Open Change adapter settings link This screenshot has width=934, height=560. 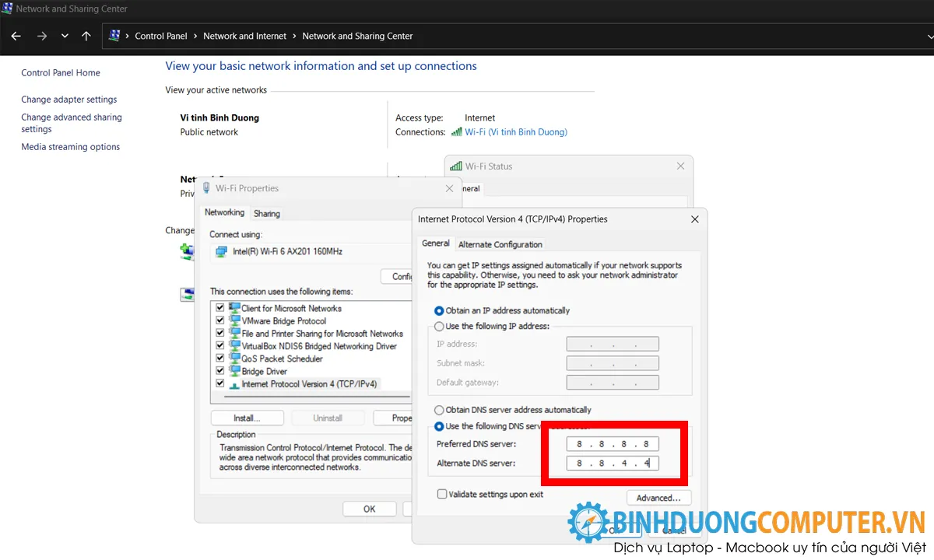click(x=69, y=100)
